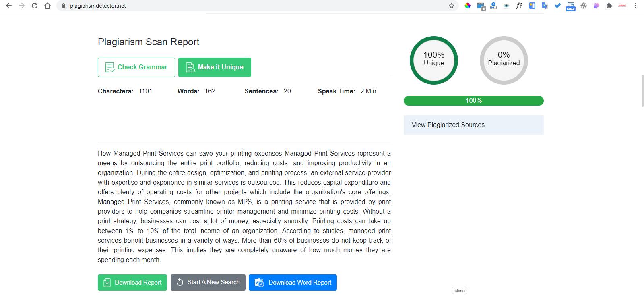Open View Plagiarized Sources panel
Image resolution: width=644 pixels, height=295 pixels.
(474, 125)
